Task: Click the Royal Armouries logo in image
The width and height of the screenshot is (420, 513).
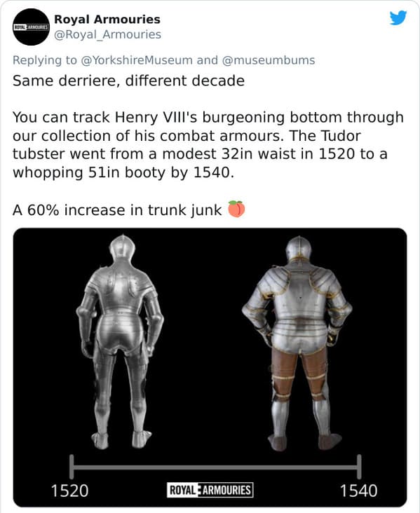Action: [210, 490]
